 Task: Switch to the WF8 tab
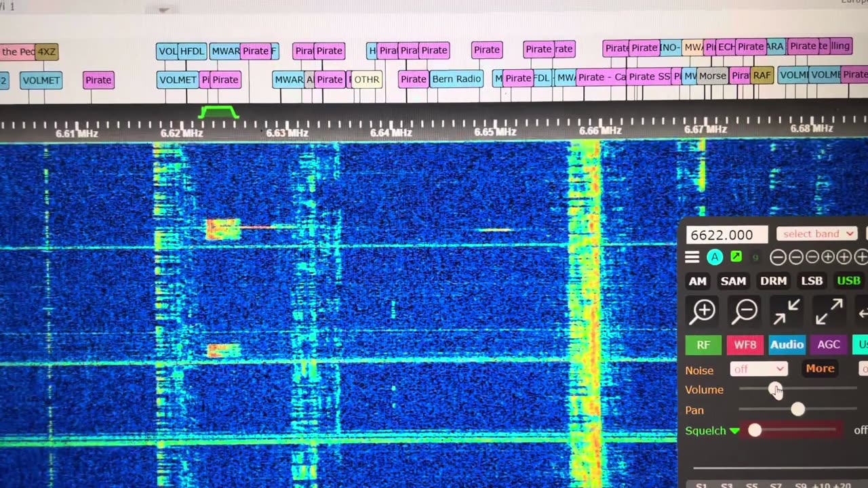point(745,345)
